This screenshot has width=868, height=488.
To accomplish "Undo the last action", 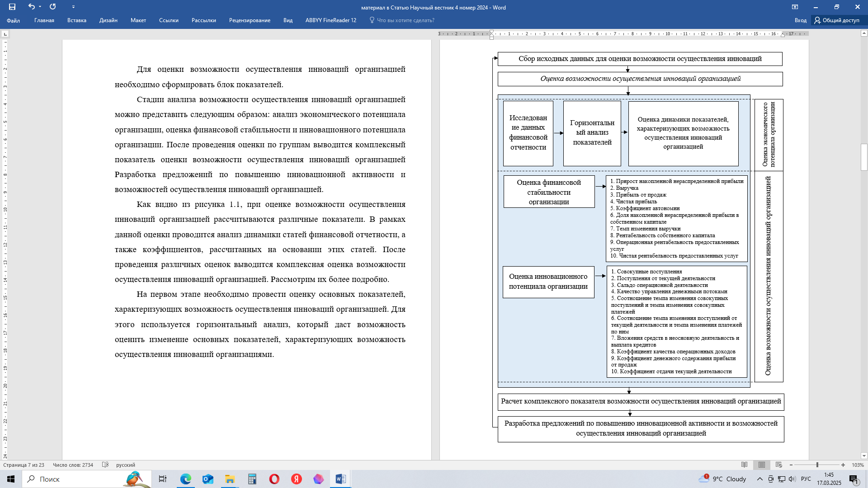I will 31,7.
